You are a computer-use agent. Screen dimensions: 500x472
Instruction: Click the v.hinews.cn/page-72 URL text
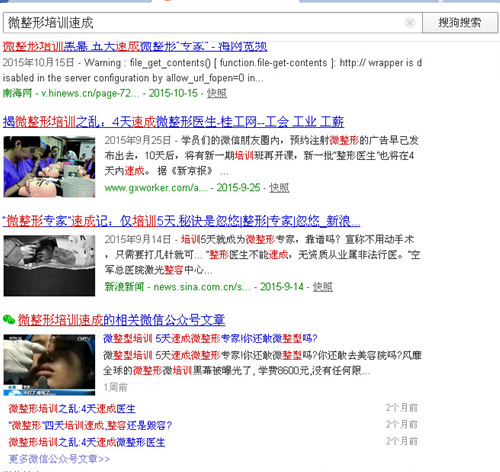(90, 93)
